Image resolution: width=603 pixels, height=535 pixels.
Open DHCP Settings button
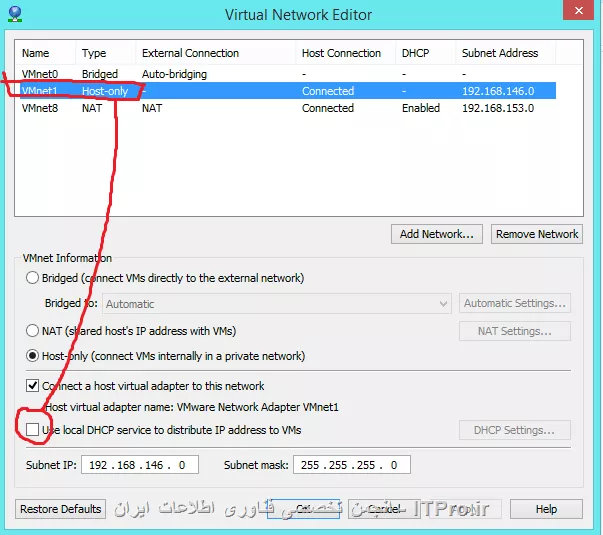[x=515, y=430]
